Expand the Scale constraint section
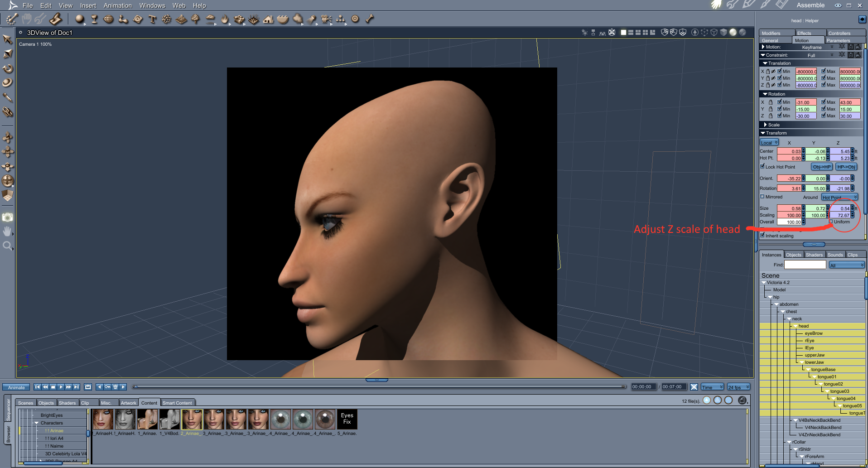Screen dimensions: 868x468 point(766,125)
